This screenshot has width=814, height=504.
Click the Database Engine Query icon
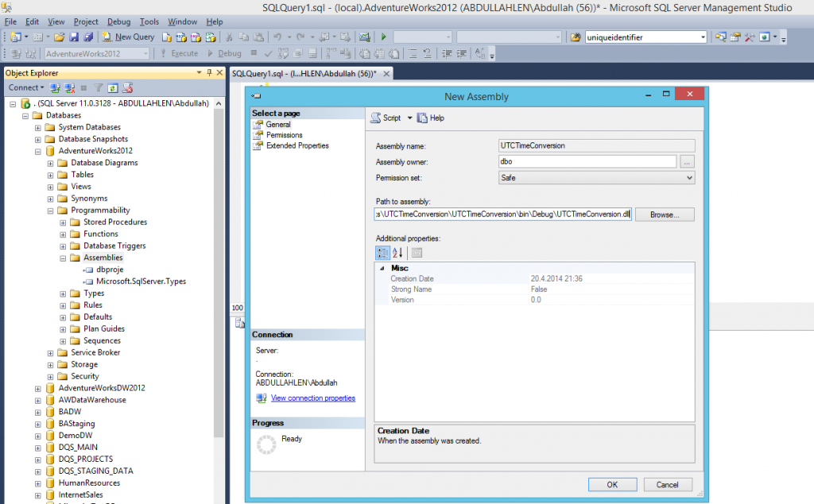coord(167,37)
